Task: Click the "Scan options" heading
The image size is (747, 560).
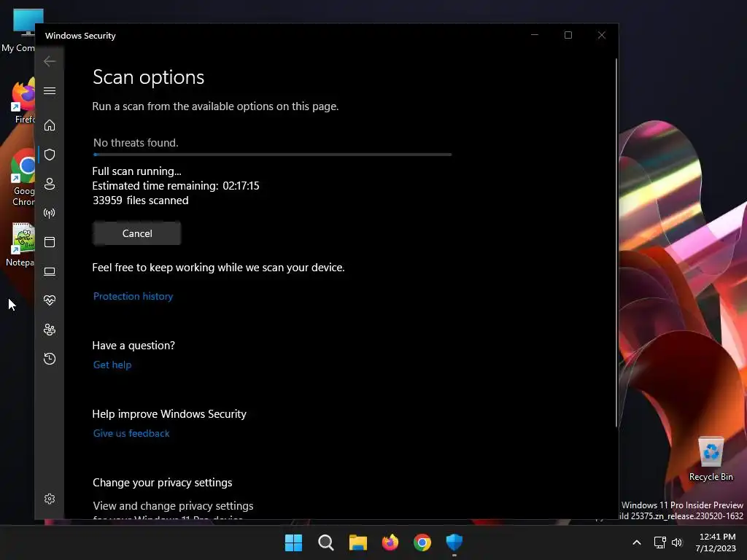Action: pos(148,77)
